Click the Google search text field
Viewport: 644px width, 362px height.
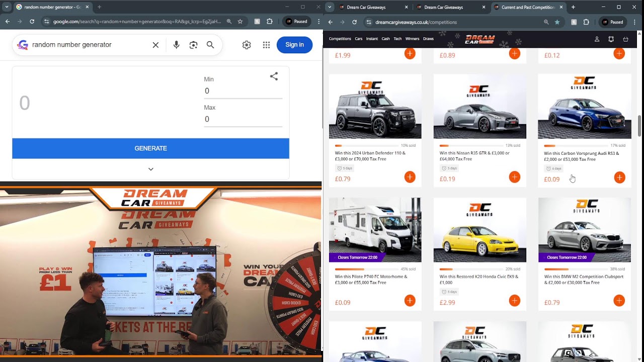tap(90, 45)
